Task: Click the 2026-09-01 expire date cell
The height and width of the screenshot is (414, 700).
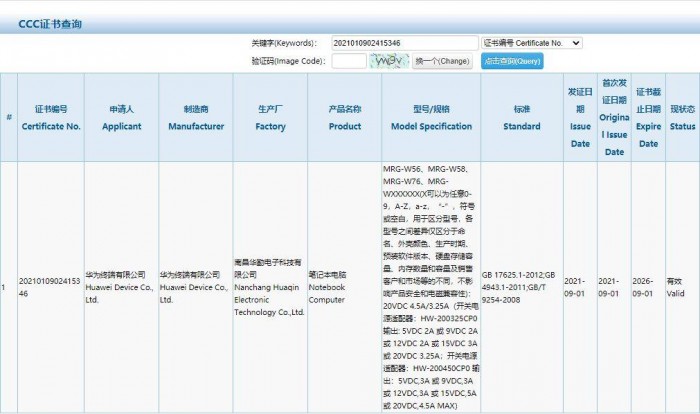Action: 648,287
